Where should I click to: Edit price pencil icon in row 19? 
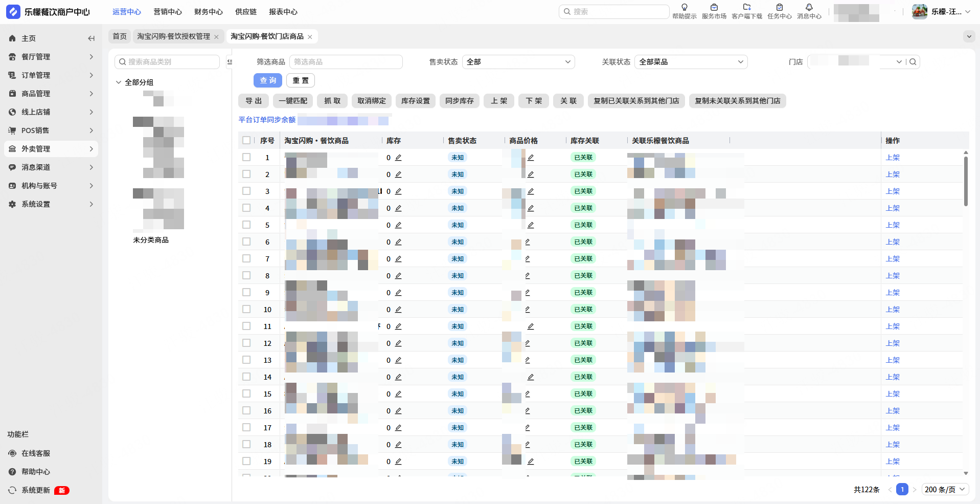coord(531,462)
